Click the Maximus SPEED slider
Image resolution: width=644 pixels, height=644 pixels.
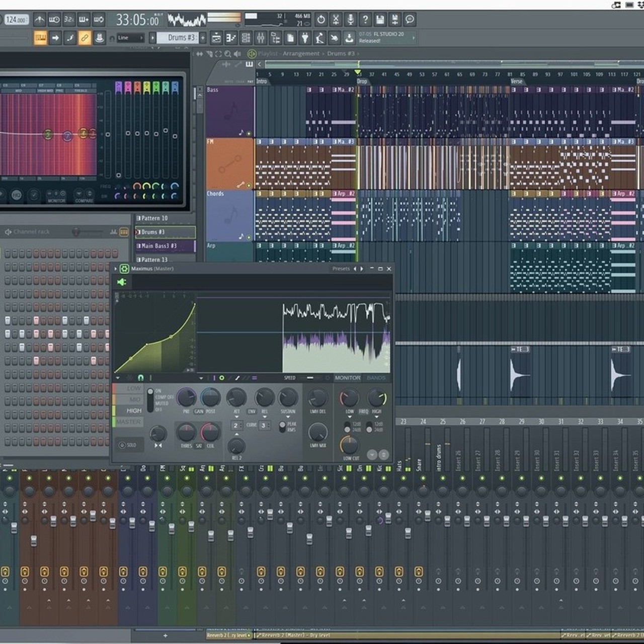(x=310, y=378)
